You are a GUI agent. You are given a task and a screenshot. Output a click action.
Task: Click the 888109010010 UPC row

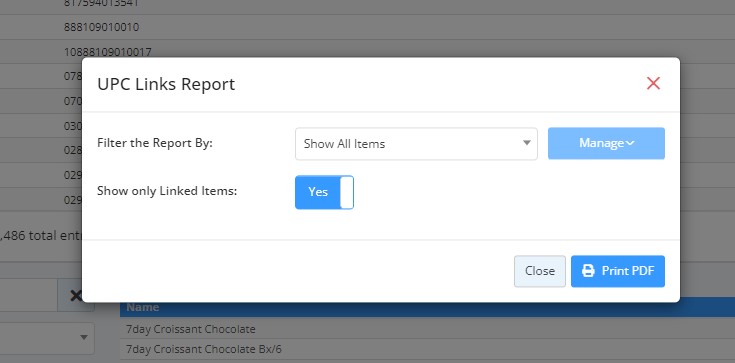(x=368, y=27)
